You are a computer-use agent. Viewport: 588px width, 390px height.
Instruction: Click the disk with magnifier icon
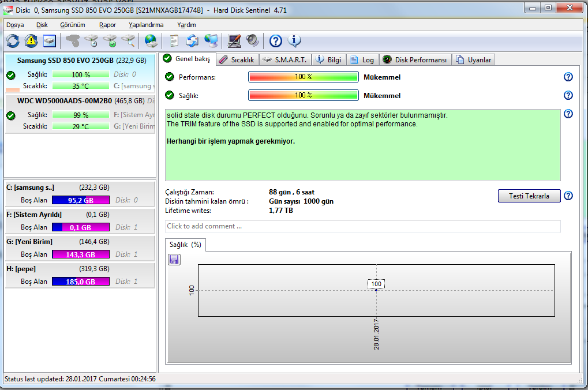tap(128, 41)
